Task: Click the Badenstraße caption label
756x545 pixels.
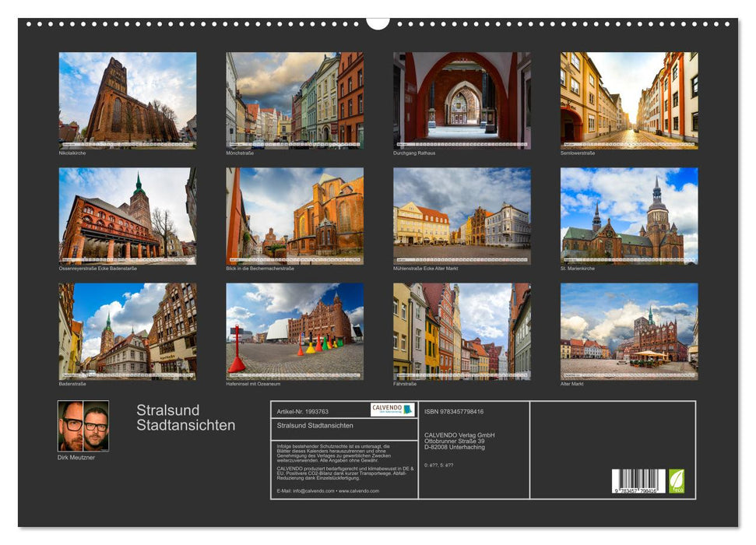Action: coord(74,383)
